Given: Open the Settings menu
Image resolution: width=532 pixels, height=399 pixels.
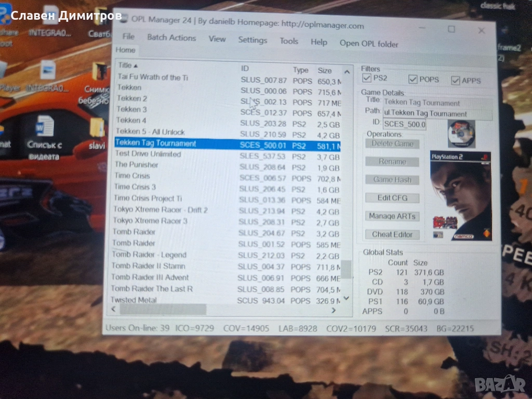Looking at the screenshot, I should click(252, 40).
